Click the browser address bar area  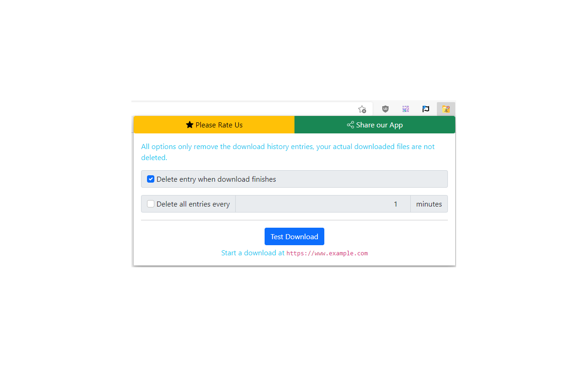pyautogui.click(x=243, y=109)
